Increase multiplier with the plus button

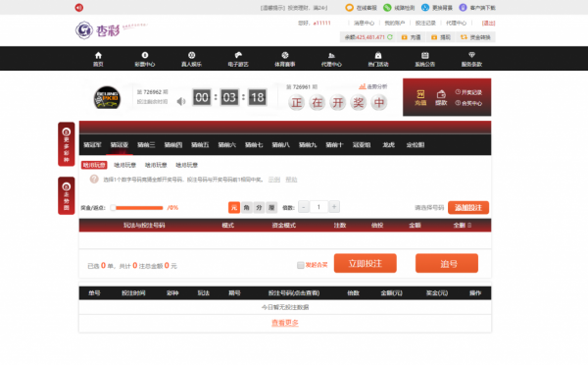coord(334,206)
